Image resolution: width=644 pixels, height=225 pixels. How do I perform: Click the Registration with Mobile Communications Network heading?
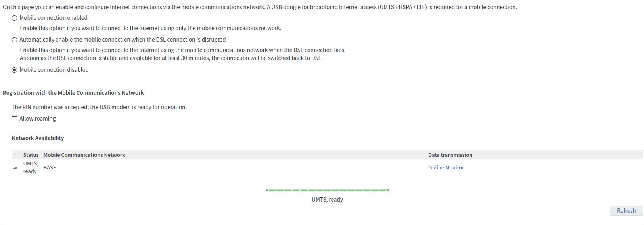click(73, 93)
